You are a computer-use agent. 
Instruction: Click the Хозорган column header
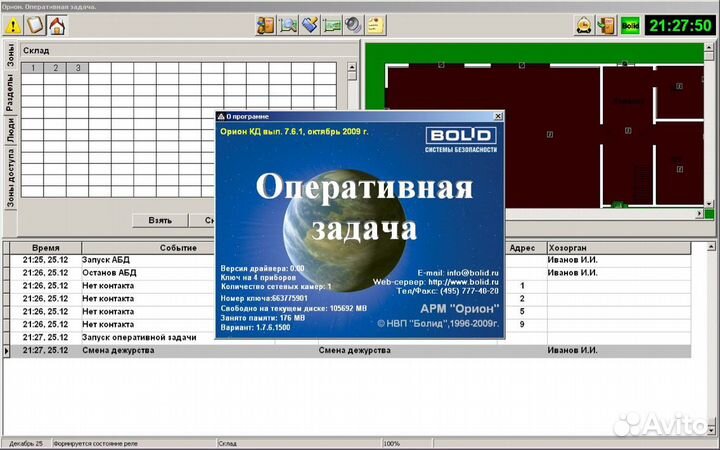pyautogui.click(x=619, y=248)
